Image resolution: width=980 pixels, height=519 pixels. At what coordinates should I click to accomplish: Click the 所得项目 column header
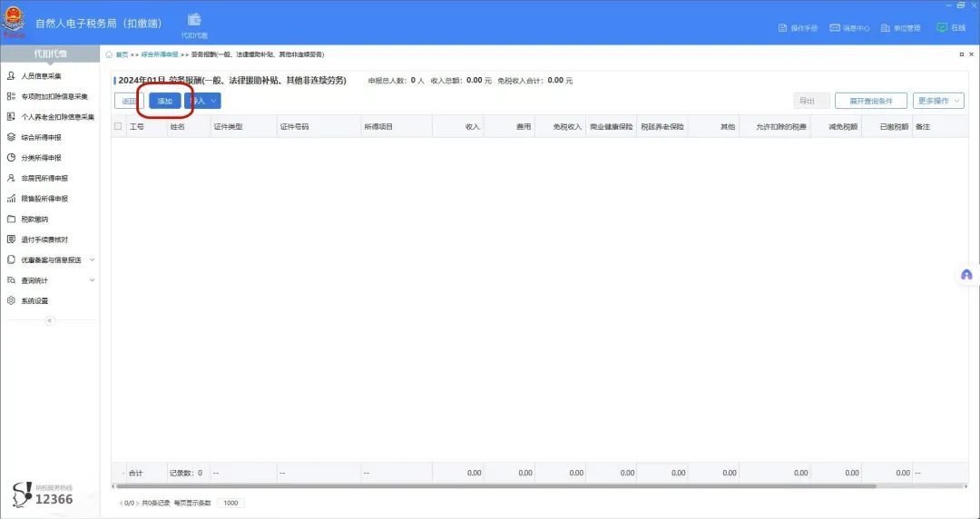[397, 126]
